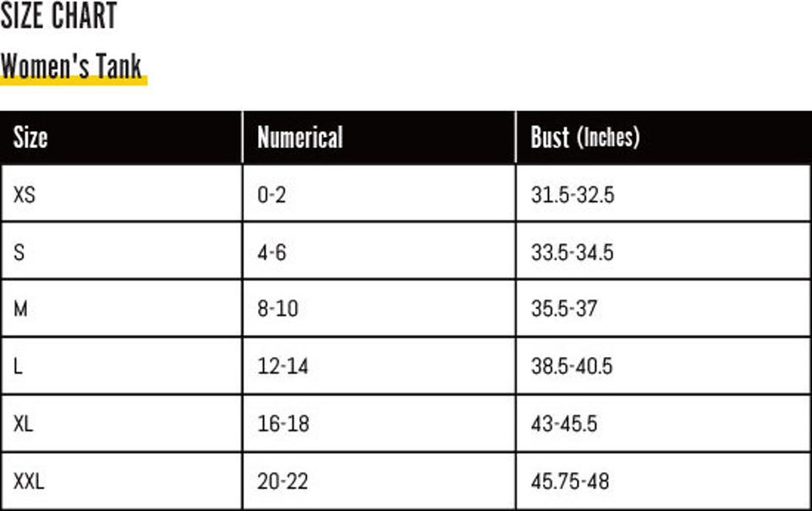Click the SIZE CHART heading

click(58, 16)
